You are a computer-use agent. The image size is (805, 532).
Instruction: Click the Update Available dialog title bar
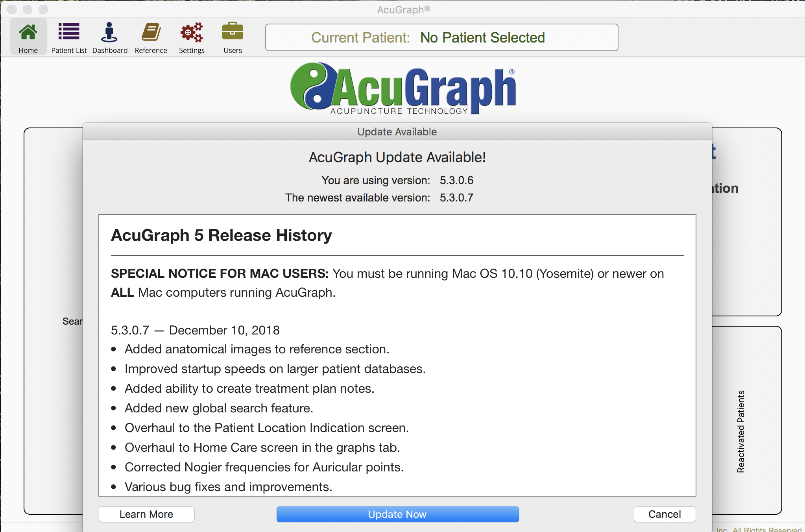click(x=397, y=131)
